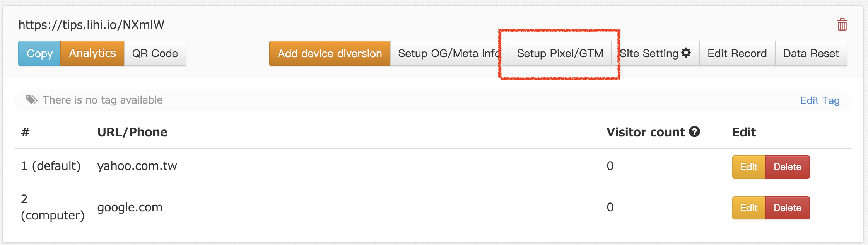868x245 pixels.
Task: Click the google.com URL cell
Action: pyautogui.click(x=130, y=208)
